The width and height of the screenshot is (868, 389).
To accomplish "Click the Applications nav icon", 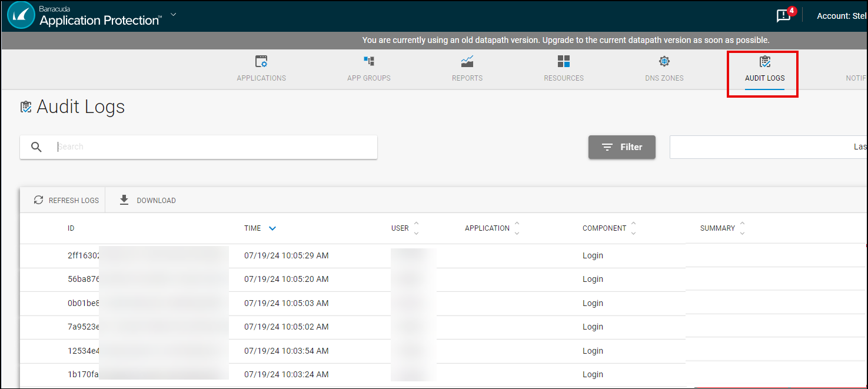I will (261, 62).
